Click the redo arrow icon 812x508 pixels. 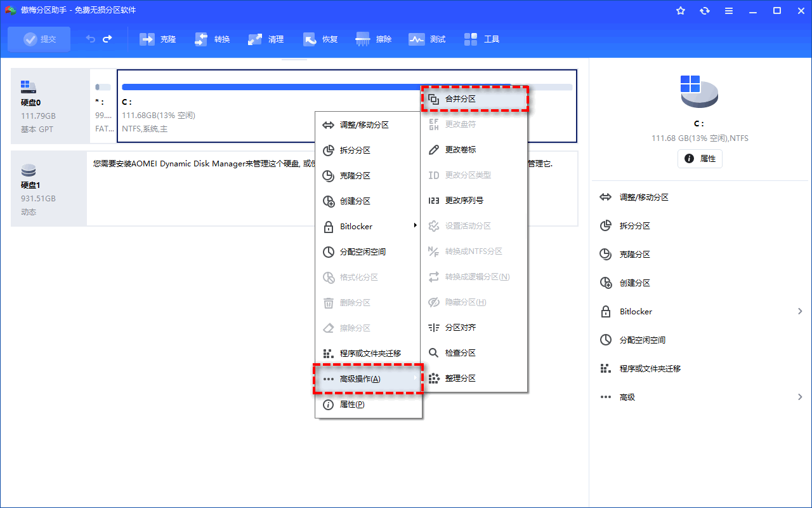coord(107,39)
